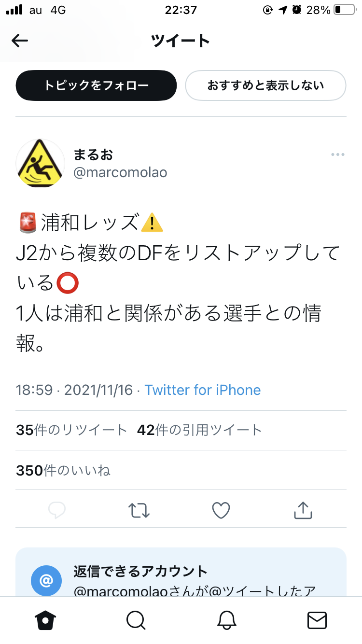Viewport: 362px width, 644px height.
Task: Open the Twitter for iPhone link
Action: tap(203, 390)
